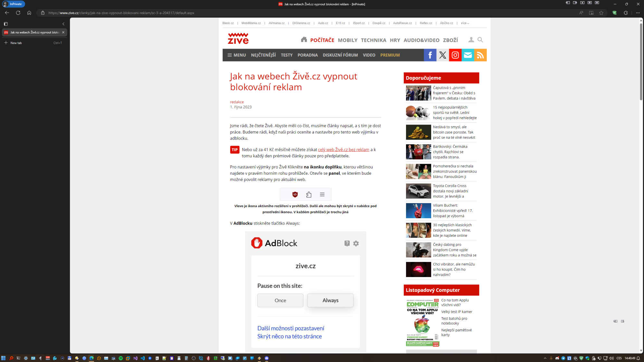Open browser Settings and more menu
This screenshot has height=362, width=644.
pyautogui.click(x=638, y=13)
